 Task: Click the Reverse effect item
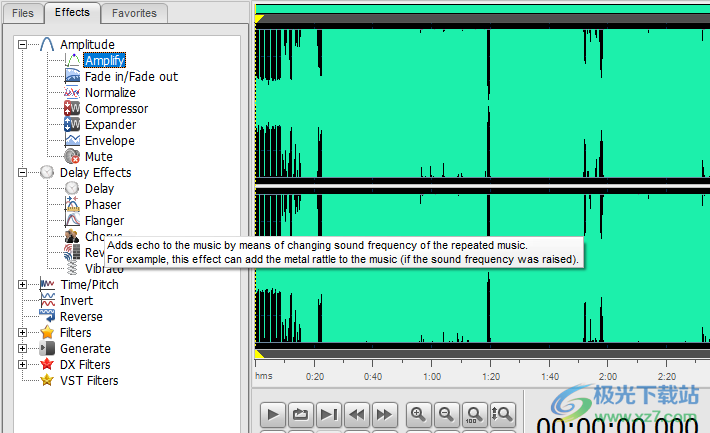click(81, 317)
